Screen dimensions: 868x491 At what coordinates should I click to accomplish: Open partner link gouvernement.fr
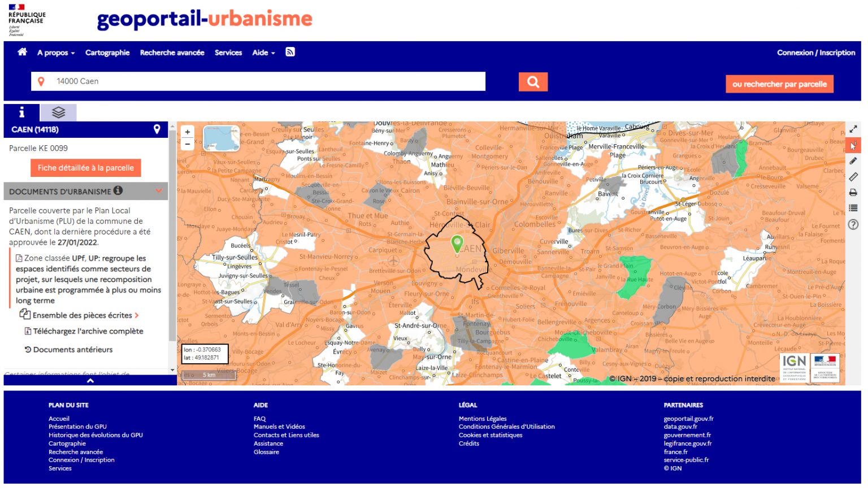[687, 435]
